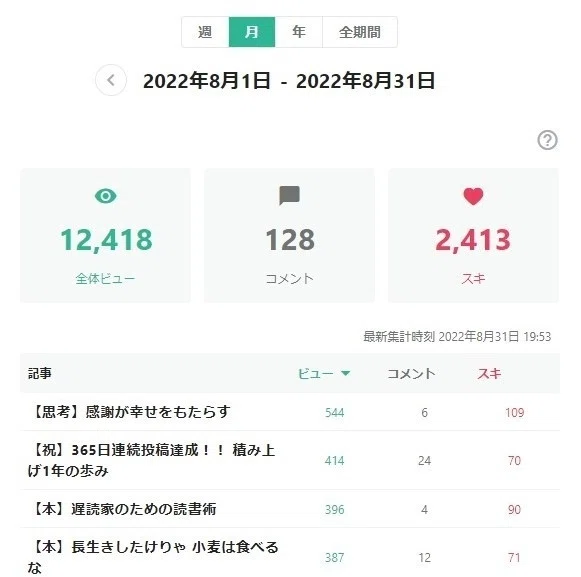Click the comment bubble icon
The width and height of the screenshot is (581, 577).
(289, 195)
